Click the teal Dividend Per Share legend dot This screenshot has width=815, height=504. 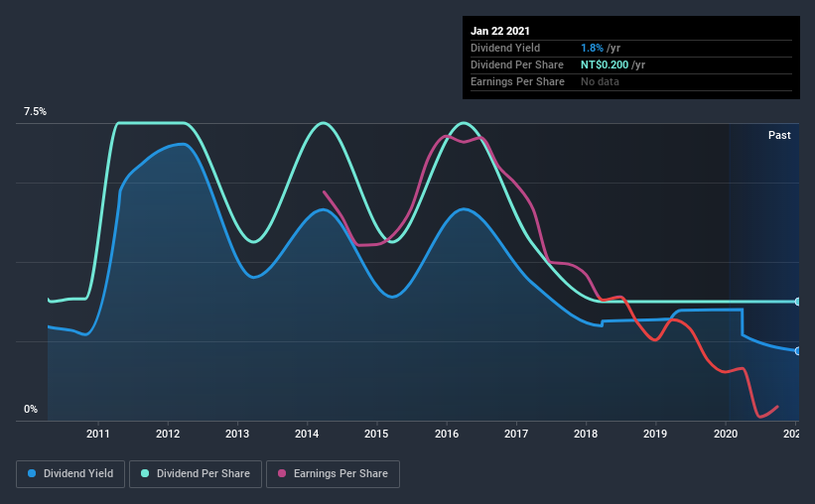(x=145, y=473)
